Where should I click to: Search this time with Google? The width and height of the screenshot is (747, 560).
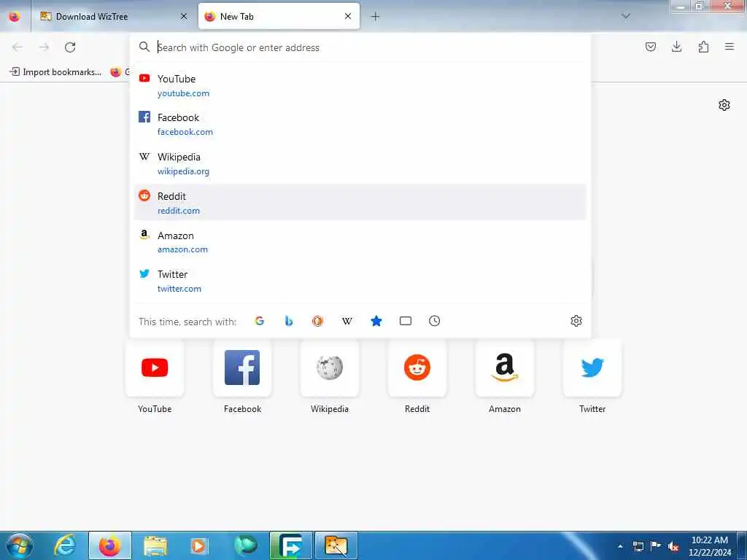coord(260,321)
